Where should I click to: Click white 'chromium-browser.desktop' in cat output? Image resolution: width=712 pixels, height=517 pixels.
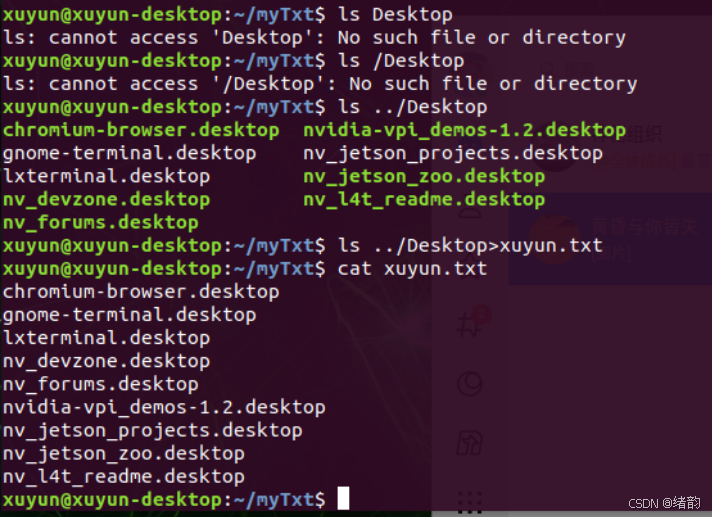pos(141,292)
